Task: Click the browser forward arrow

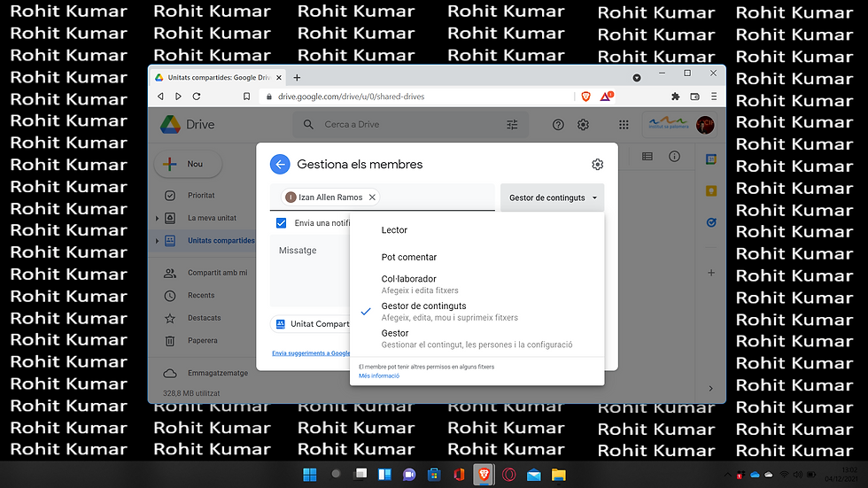Action: pos(178,97)
